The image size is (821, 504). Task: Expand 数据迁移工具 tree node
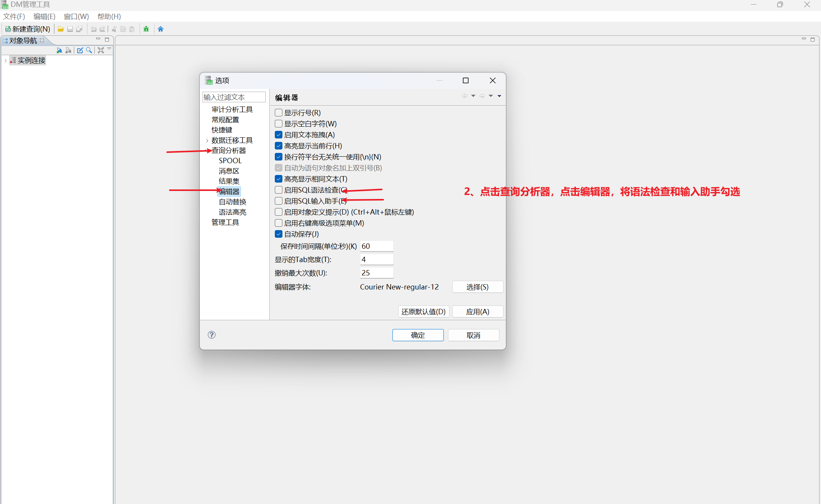point(207,140)
